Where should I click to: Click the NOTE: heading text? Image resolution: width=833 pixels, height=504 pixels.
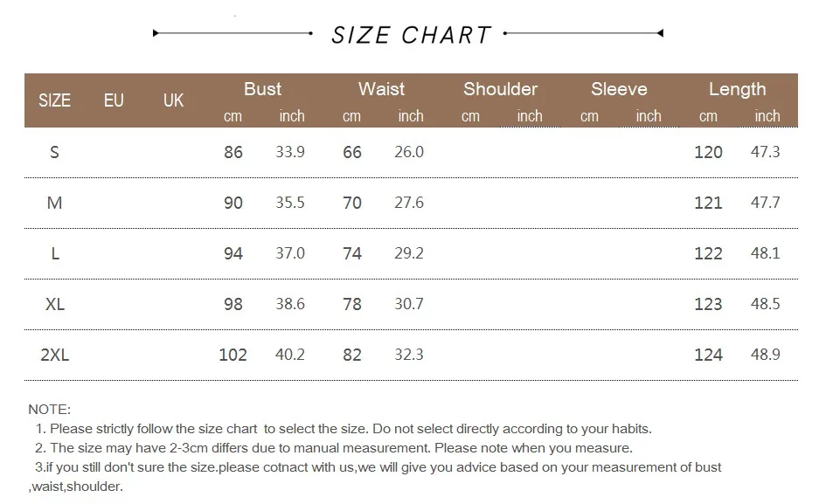(50, 409)
